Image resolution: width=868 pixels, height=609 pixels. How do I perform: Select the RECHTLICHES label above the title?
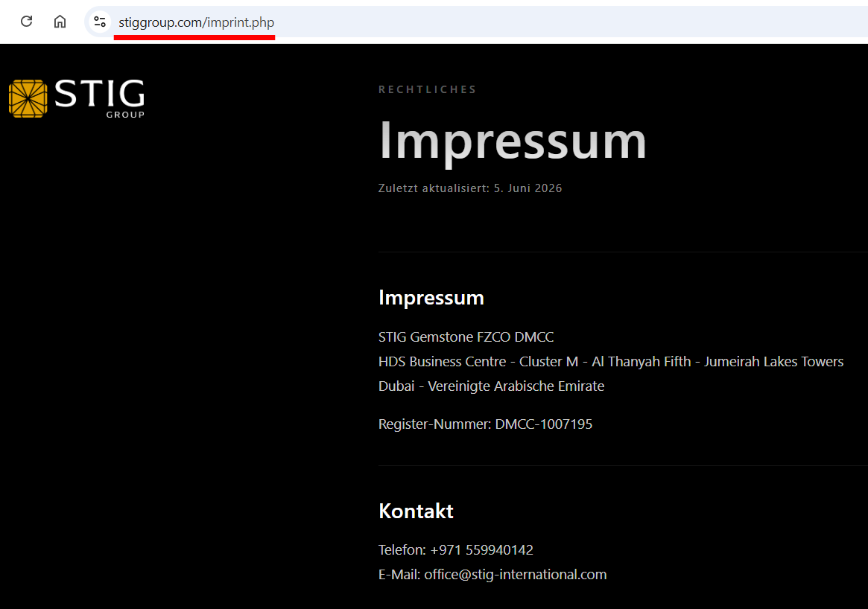click(428, 89)
